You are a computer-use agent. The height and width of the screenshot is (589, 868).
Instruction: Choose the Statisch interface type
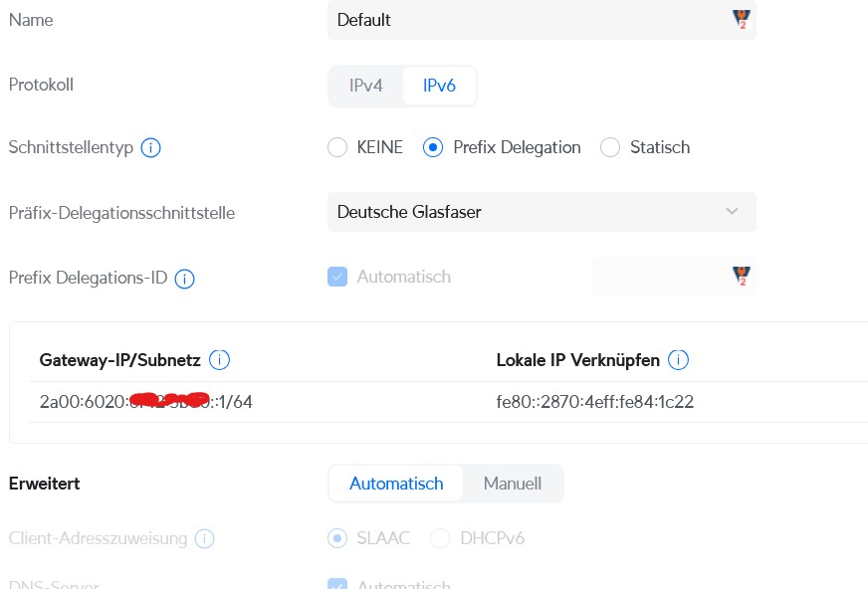click(610, 147)
